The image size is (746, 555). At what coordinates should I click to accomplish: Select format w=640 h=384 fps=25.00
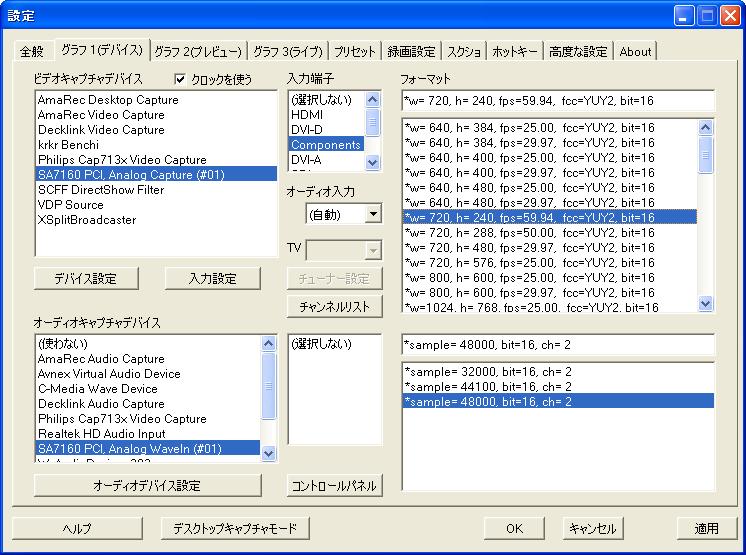pyautogui.click(x=550, y=127)
